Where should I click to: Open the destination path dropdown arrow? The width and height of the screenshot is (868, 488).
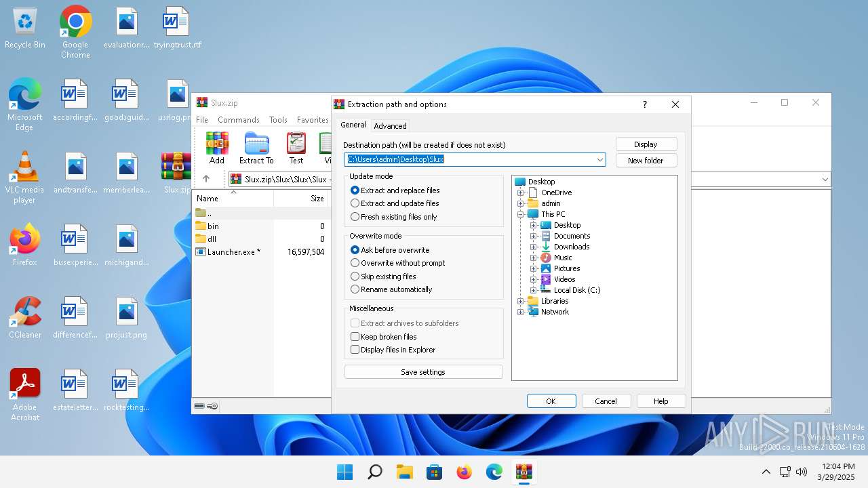click(x=600, y=160)
